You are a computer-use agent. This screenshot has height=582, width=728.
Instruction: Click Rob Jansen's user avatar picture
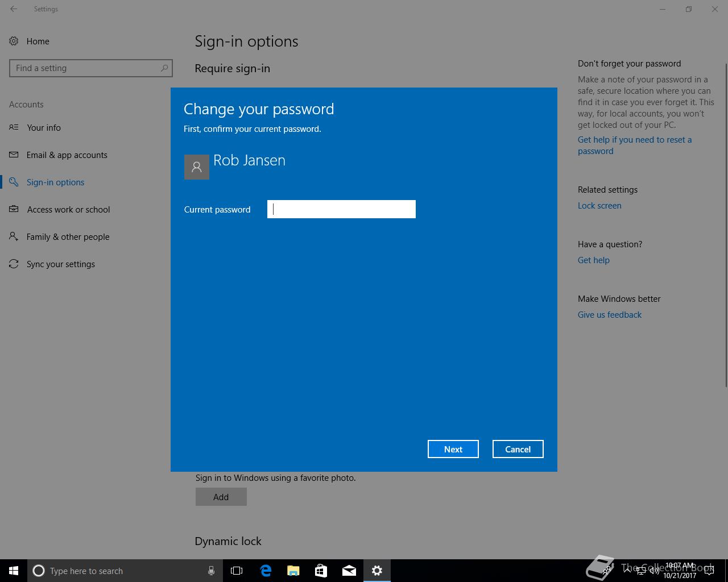tap(197, 167)
